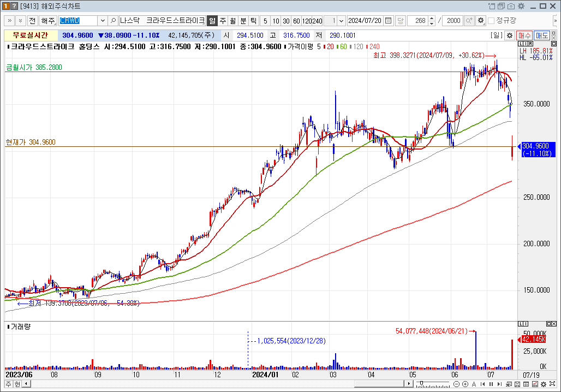Click the title bar settings gear icon
561x392 pixels.
point(520,6)
